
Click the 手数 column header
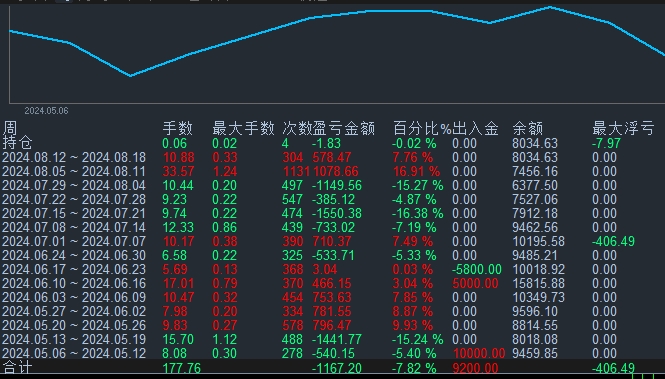178,128
